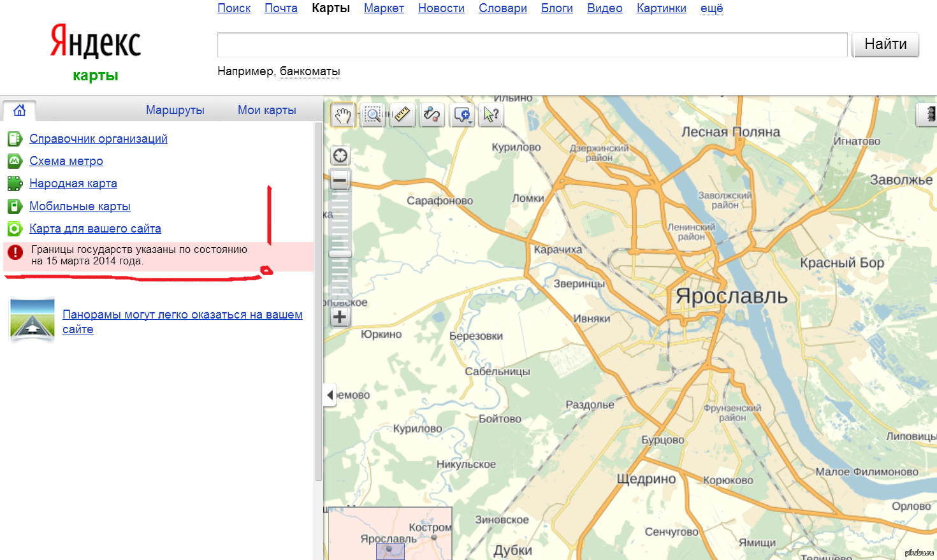
Task: Go to Словари in top navigation
Action: tap(503, 8)
